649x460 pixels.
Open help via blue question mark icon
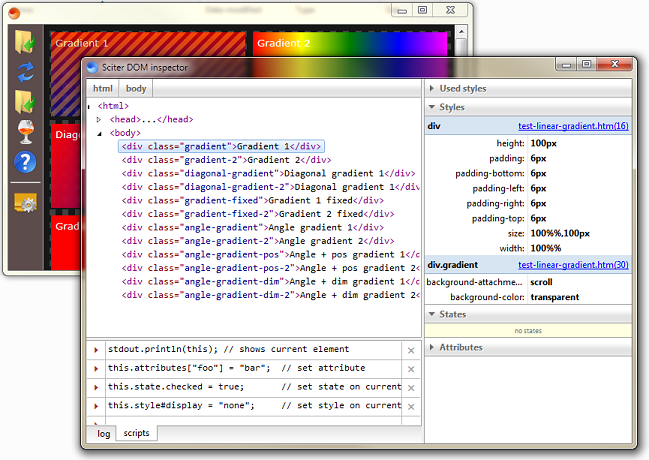[x=25, y=162]
